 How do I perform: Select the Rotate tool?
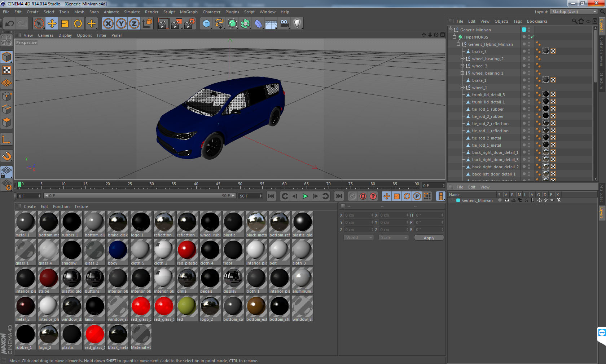78,24
